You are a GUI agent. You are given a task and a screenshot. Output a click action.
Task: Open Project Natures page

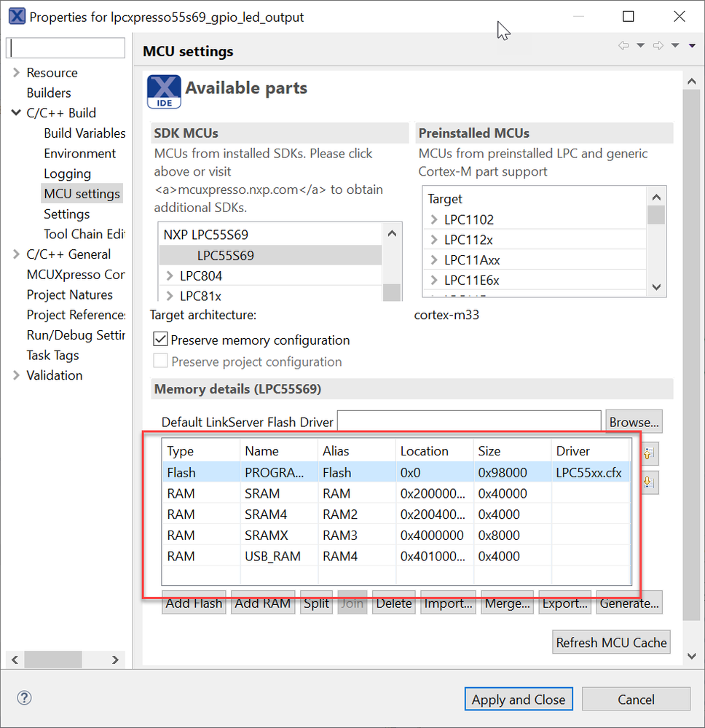pos(70,295)
